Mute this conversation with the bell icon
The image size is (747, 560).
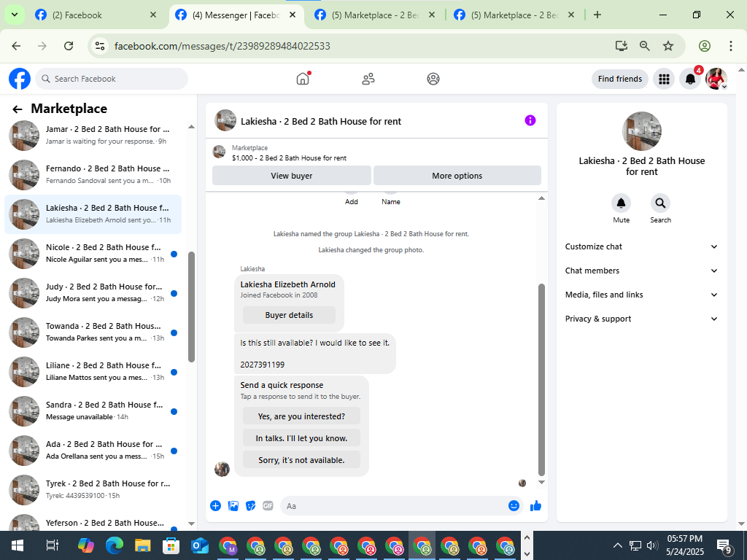(x=622, y=203)
